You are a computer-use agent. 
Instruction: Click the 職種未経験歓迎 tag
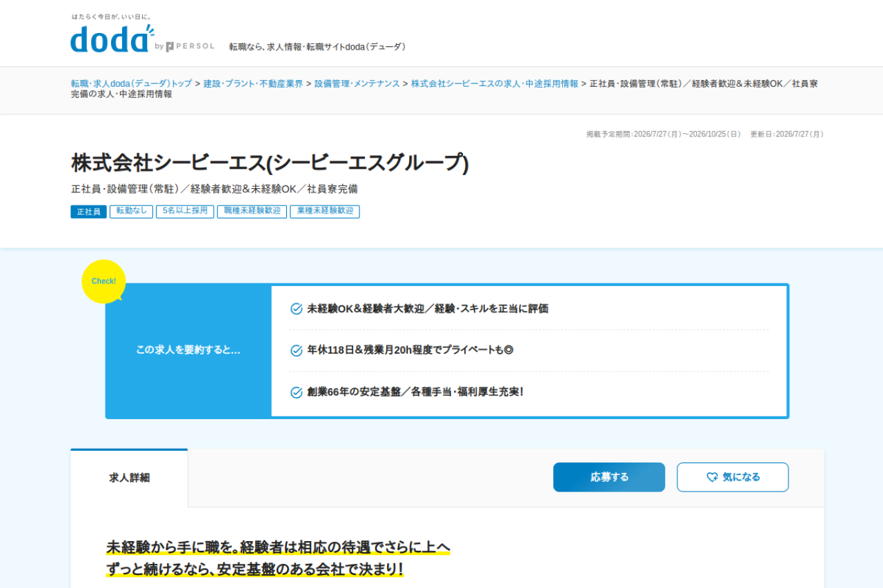252,212
